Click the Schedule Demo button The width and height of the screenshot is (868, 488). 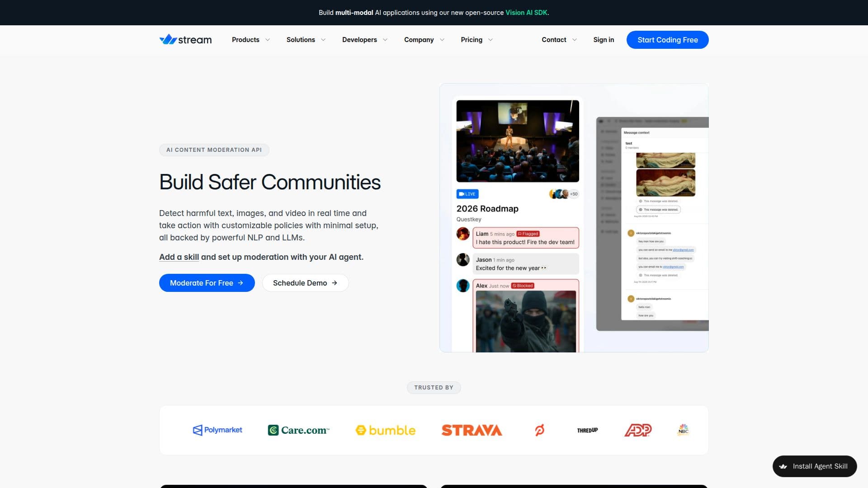[305, 283]
